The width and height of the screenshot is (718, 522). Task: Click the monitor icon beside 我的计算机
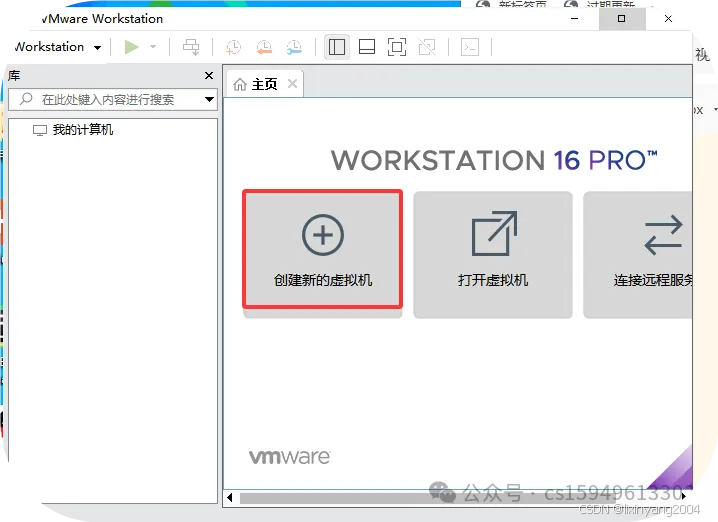(40, 130)
